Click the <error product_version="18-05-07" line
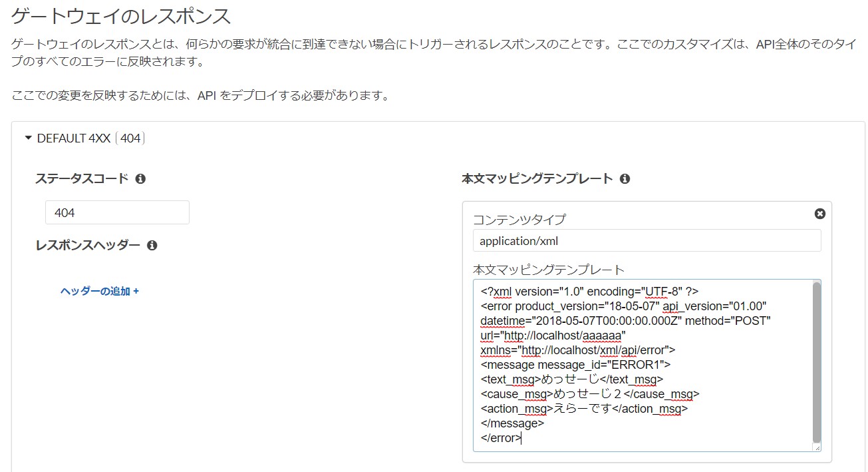 pos(624,306)
